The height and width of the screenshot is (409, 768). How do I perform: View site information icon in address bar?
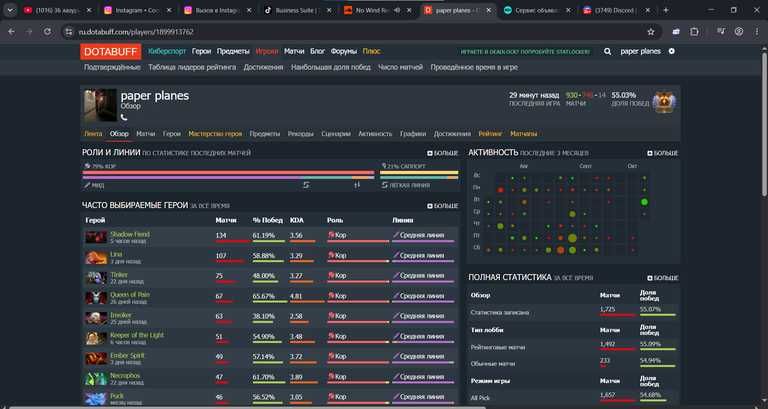pos(69,32)
